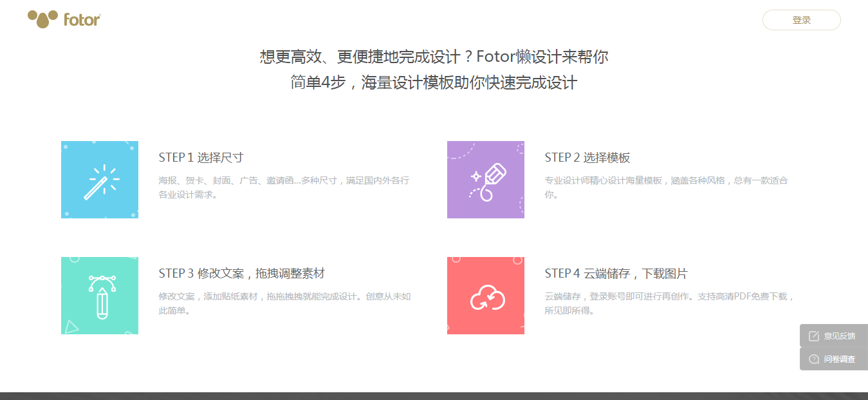Click heading STEP 2 选择模板
This screenshot has height=400, width=868.
(587, 158)
